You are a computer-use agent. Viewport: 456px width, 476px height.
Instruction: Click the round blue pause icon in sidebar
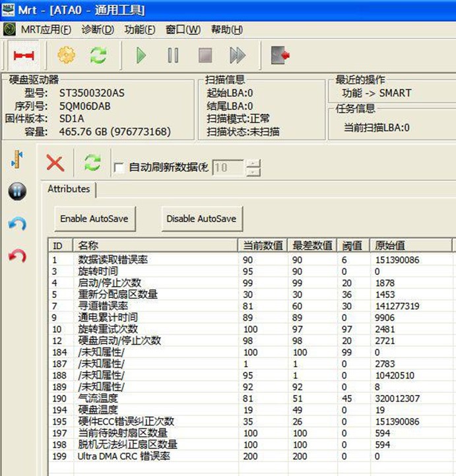click(x=17, y=191)
